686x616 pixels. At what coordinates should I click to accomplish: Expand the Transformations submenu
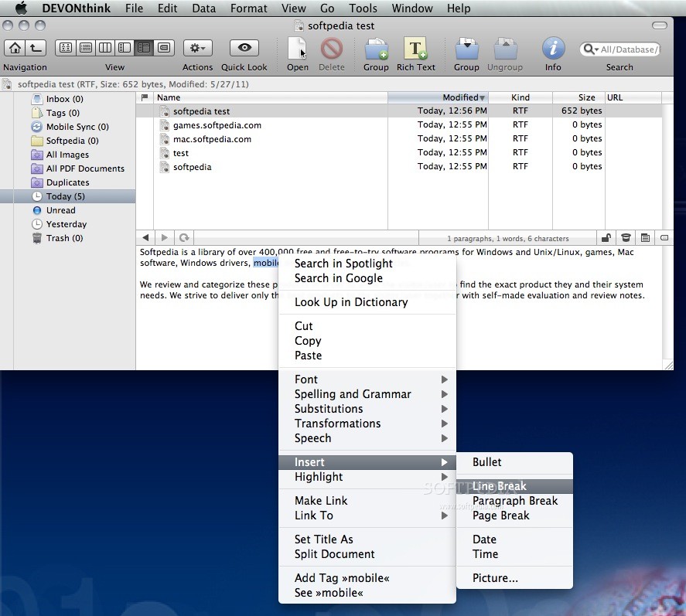pyautogui.click(x=367, y=424)
